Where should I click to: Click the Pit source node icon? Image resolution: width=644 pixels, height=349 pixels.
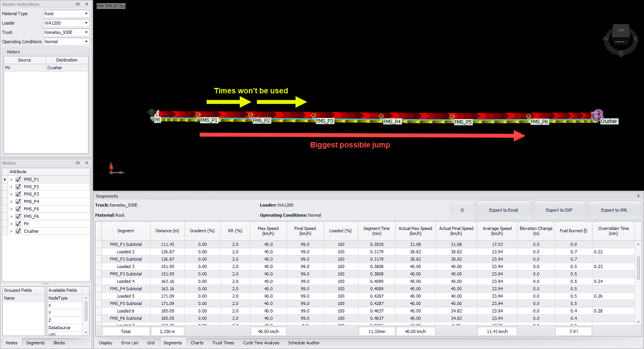coord(155,114)
